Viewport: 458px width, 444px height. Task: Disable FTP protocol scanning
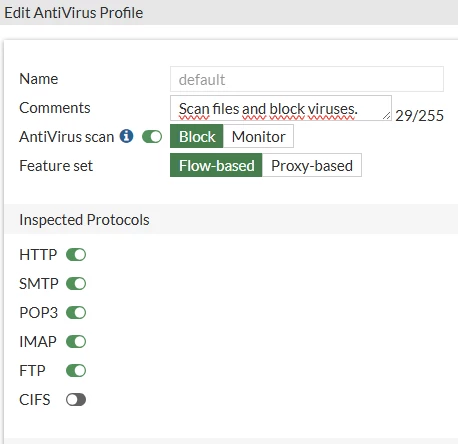click(76, 371)
